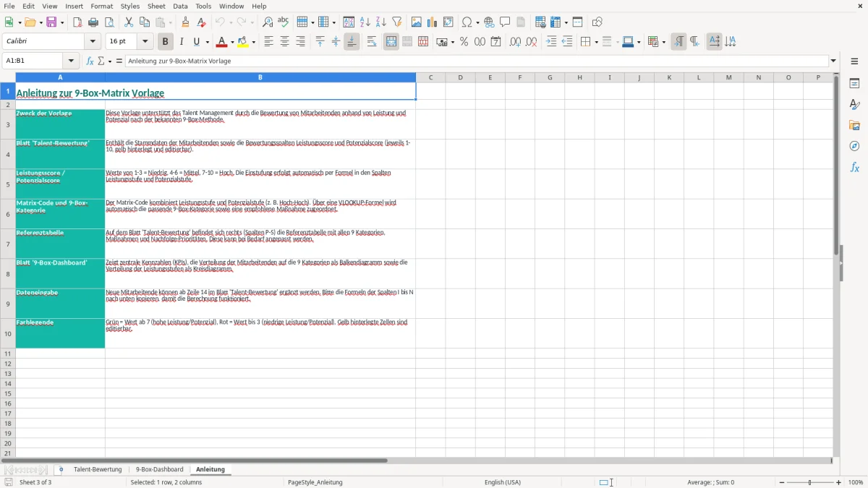The width and height of the screenshot is (868, 488).
Task: Open sidebar Gallery panel icon
Action: point(854,125)
